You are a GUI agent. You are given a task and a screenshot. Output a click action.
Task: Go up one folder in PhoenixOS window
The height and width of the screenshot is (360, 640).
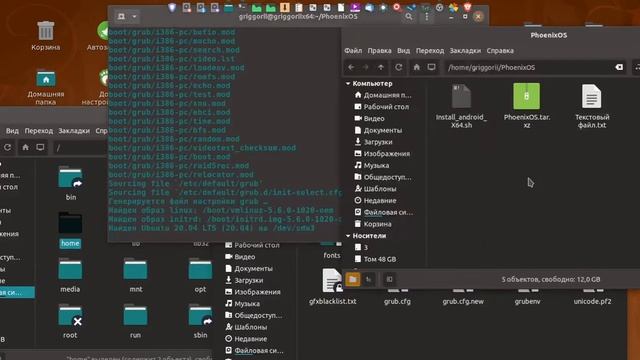click(380, 67)
